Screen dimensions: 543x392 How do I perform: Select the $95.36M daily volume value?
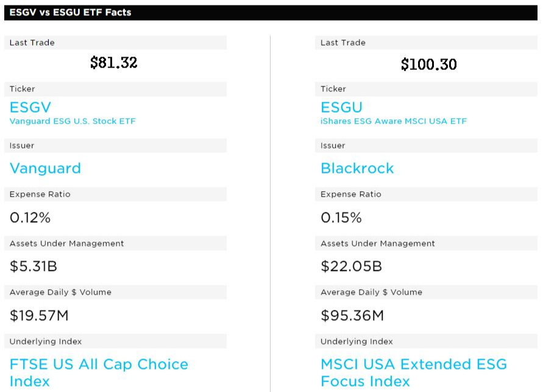coord(352,315)
